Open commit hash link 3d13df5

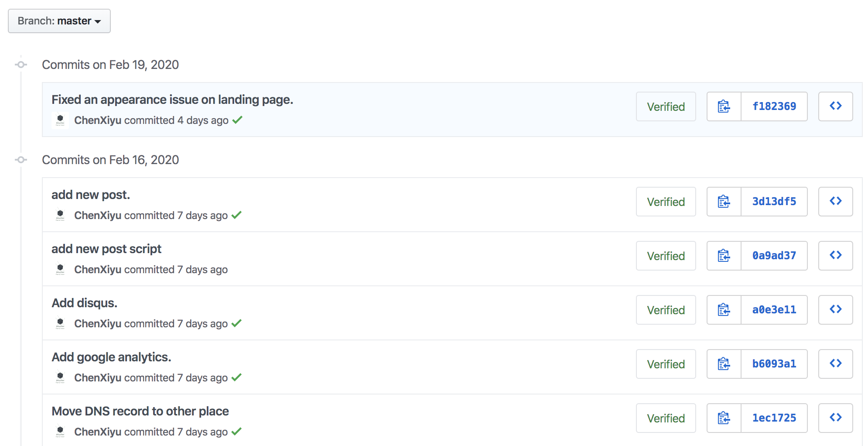pyautogui.click(x=774, y=202)
